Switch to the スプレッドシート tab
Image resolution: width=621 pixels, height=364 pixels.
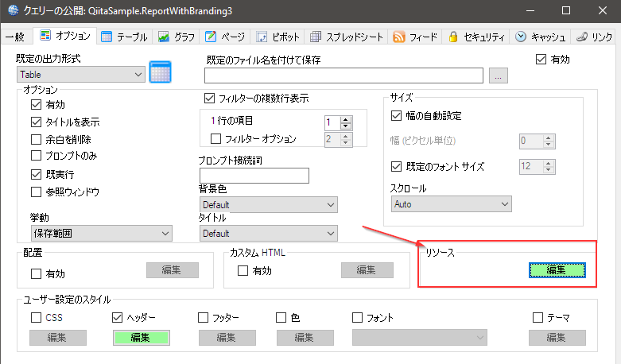(x=346, y=37)
